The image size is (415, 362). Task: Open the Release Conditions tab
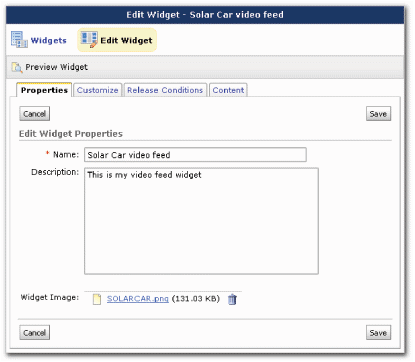(165, 90)
